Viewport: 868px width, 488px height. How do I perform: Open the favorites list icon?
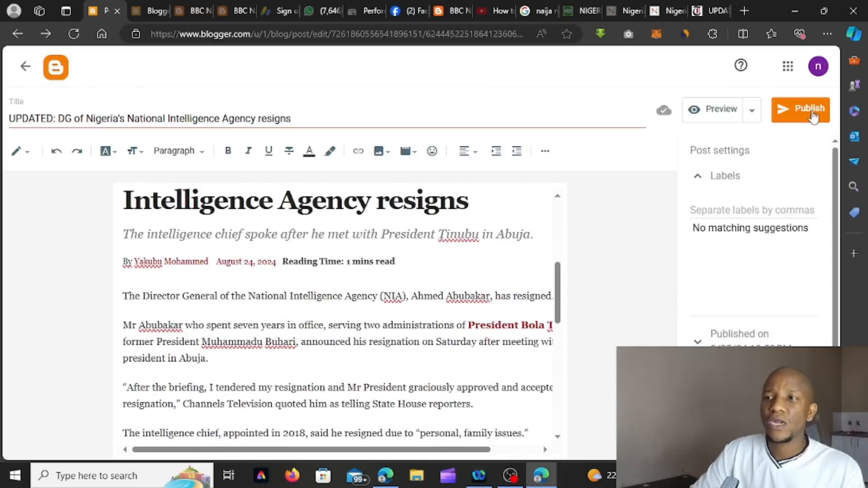771,34
